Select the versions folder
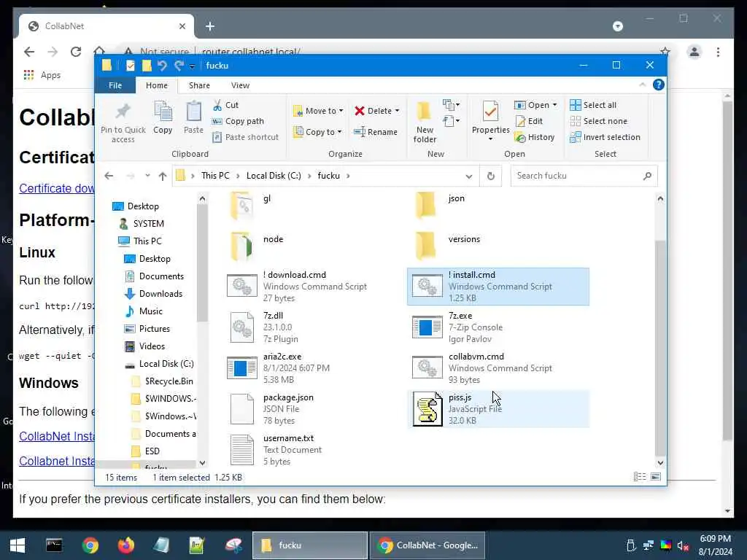The height and width of the screenshot is (560, 747). (498, 246)
